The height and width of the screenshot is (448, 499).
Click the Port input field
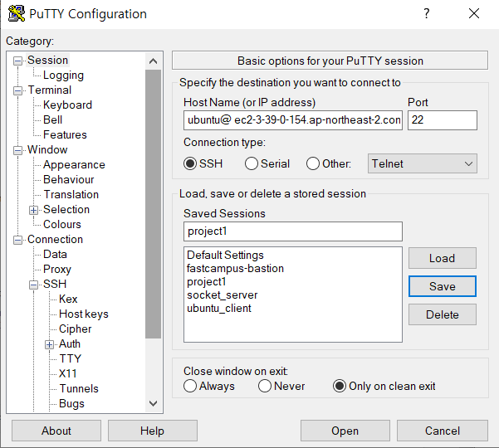pyautogui.click(x=443, y=120)
